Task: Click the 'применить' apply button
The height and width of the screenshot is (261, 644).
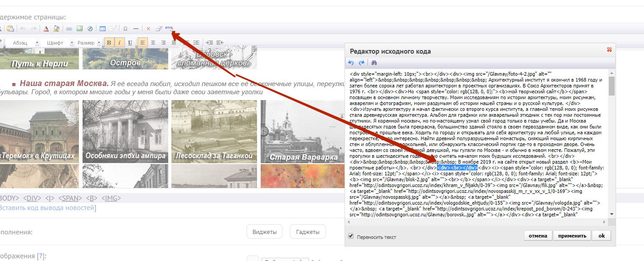Action: [572, 236]
